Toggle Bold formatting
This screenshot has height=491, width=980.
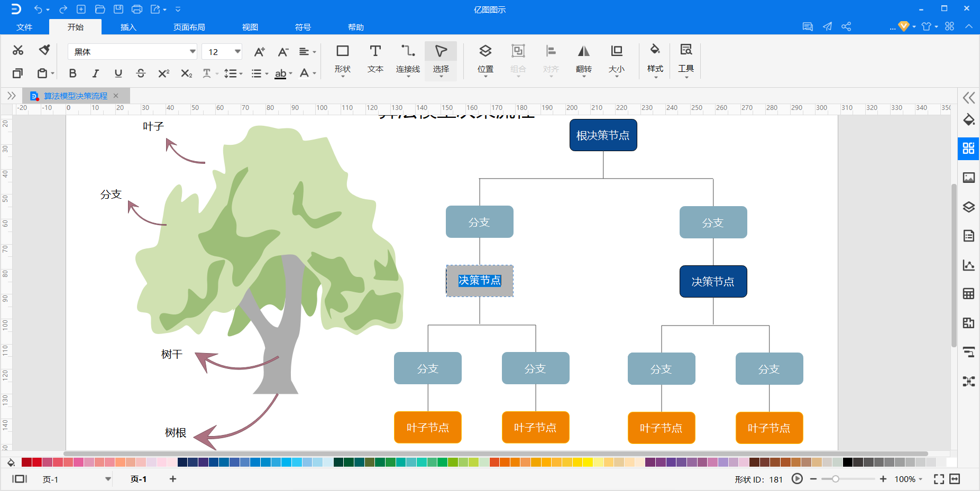tap(72, 73)
